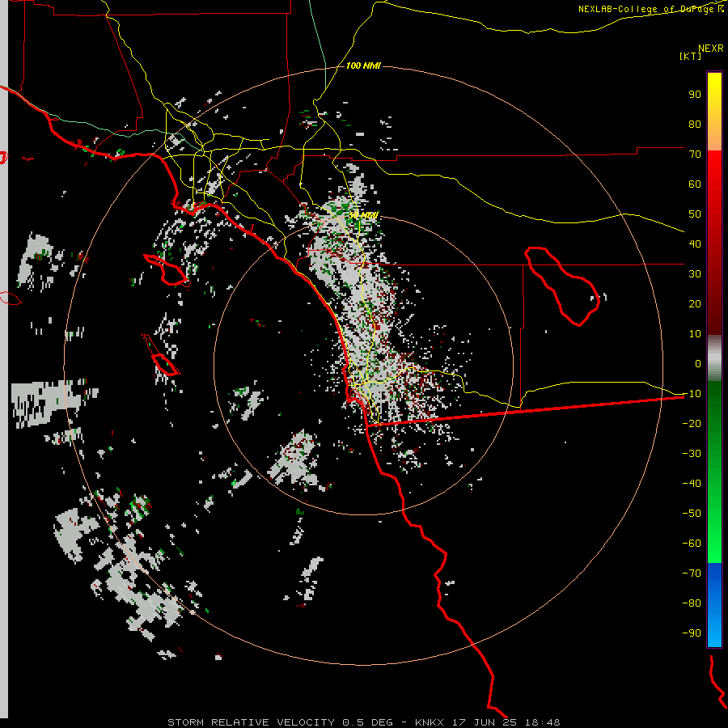Click the NEXR label above the color scale
The image size is (728, 728).
[710, 48]
